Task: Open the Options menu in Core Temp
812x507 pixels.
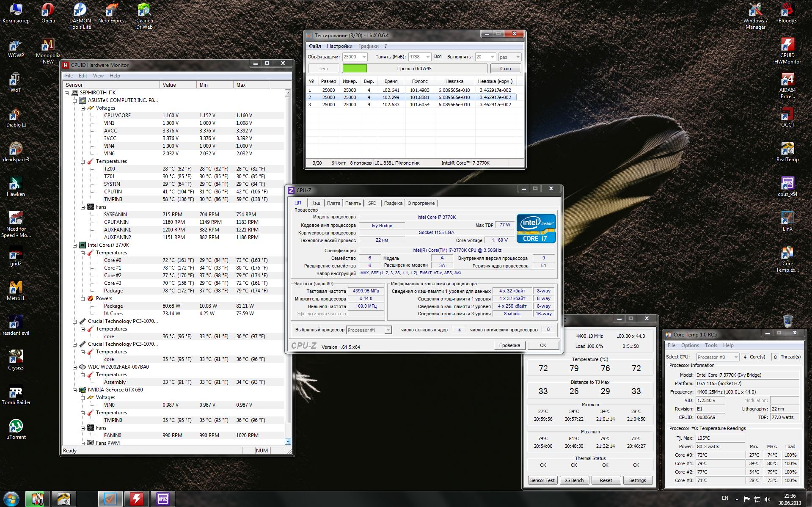Action: 690,345
